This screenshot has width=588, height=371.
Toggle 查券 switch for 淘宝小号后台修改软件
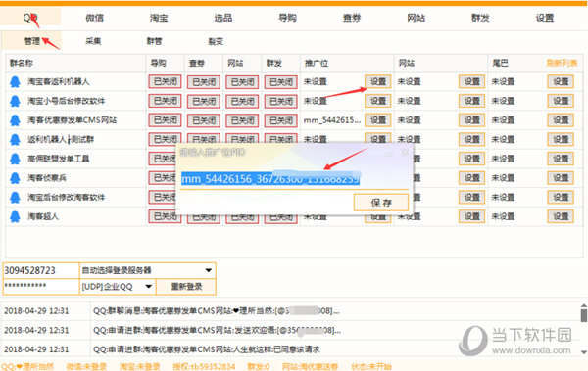pyautogui.click(x=204, y=101)
